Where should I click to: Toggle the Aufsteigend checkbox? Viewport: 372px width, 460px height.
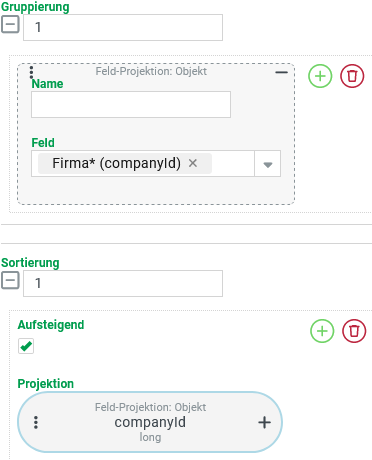26,346
